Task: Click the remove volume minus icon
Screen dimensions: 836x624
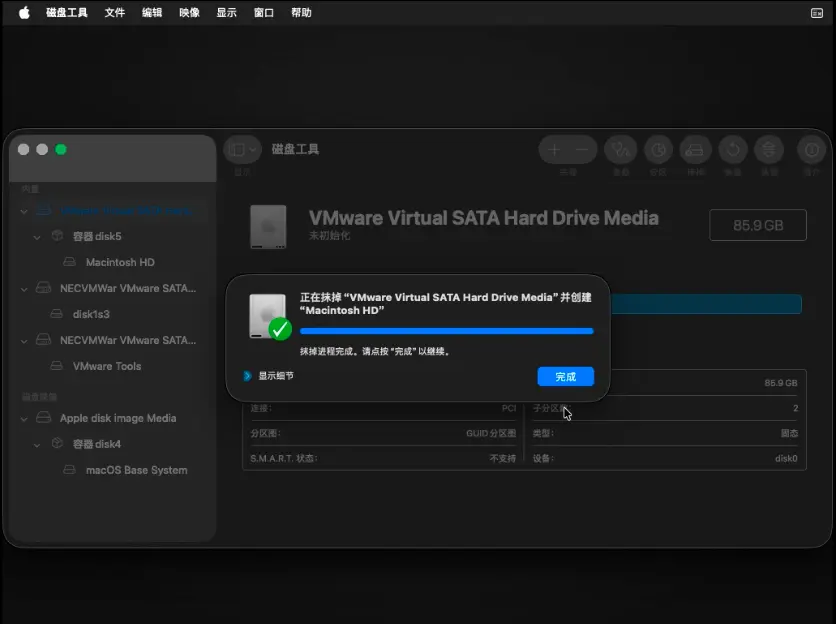Action: pyautogui.click(x=583, y=150)
